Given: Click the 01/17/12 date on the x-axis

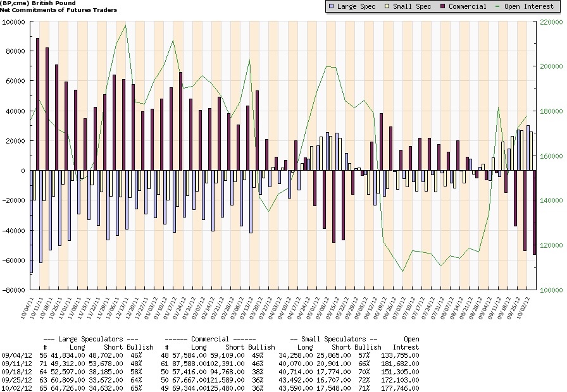Looking at the screenshot, I should (x=171, y=307).
